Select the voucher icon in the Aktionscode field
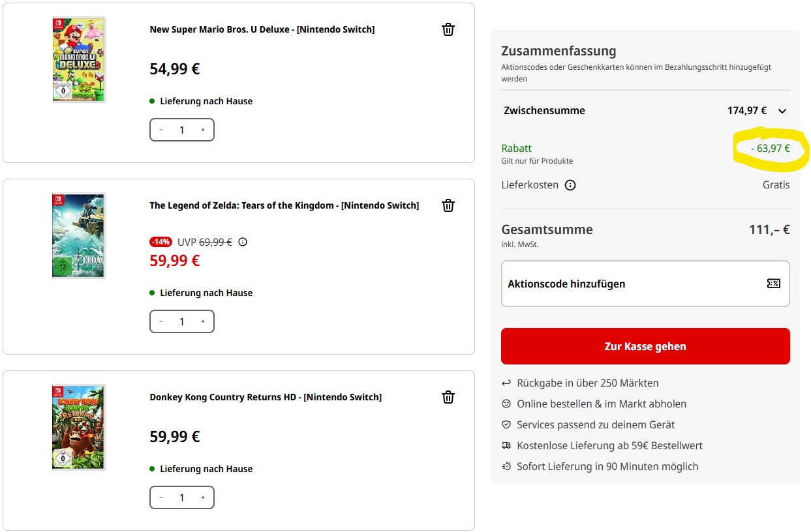This screenshot has height=532, width=811. coord(774,284)
